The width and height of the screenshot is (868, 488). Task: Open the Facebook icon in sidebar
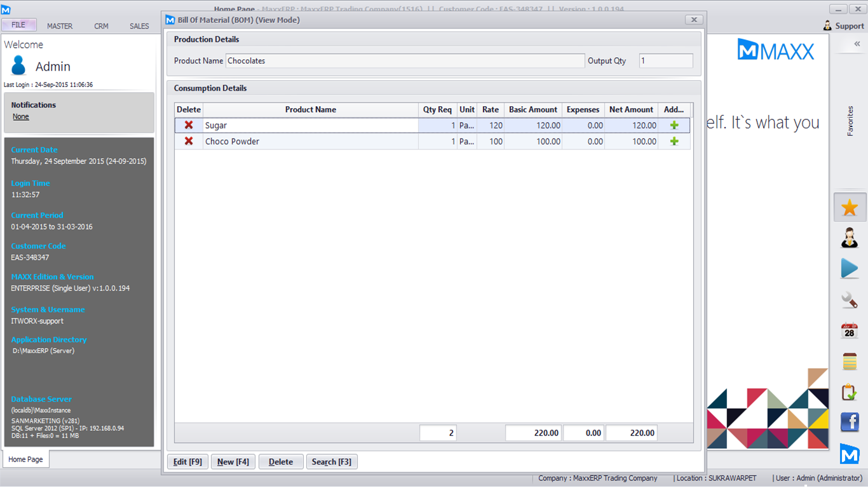[850, 422]
